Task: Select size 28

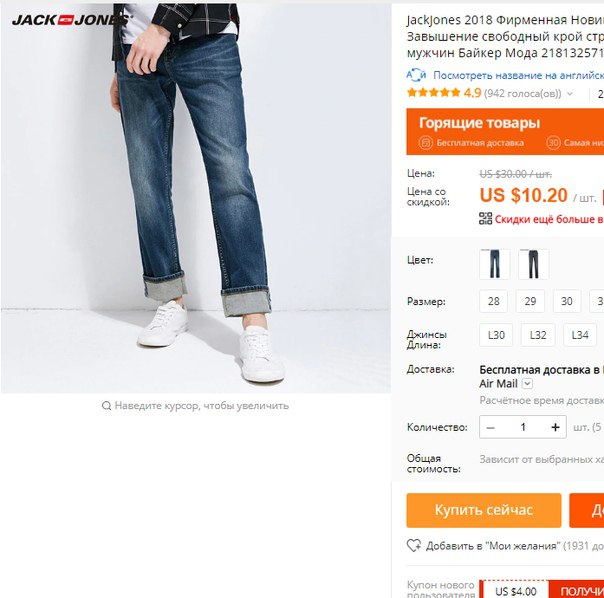Action: point(493,301)
